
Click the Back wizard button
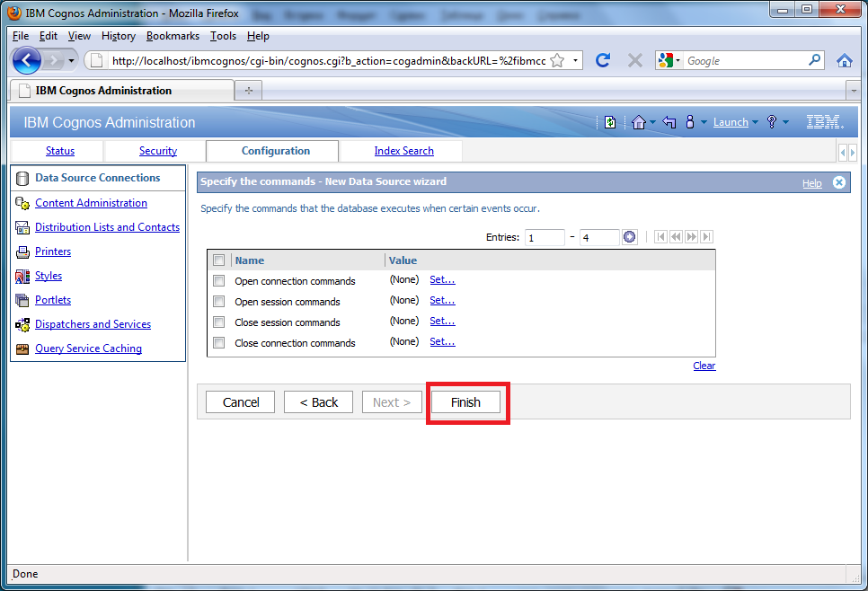pyautogui.click(x=318, y=402)
